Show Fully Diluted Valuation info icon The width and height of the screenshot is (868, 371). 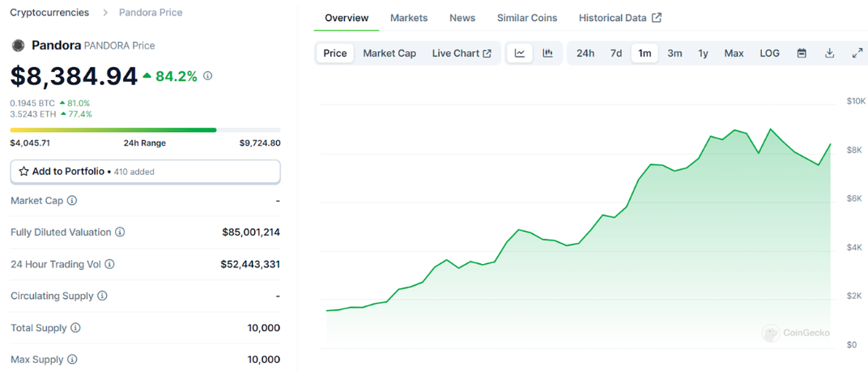pos(120,232)
